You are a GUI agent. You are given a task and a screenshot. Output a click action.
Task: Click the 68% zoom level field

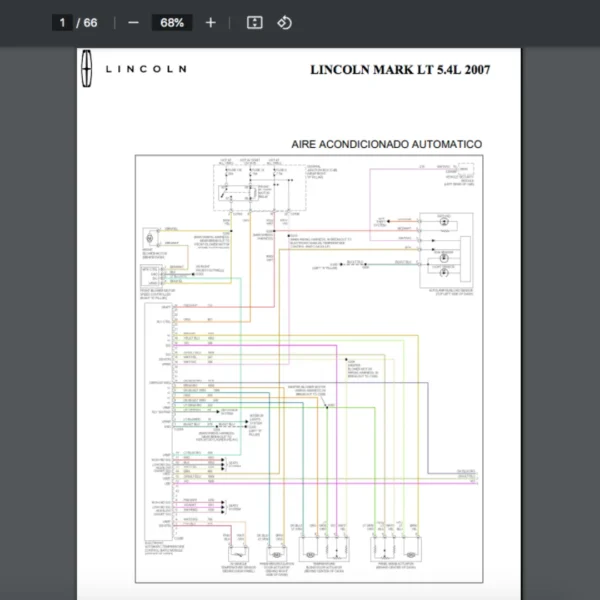click(x=171, y=23)
